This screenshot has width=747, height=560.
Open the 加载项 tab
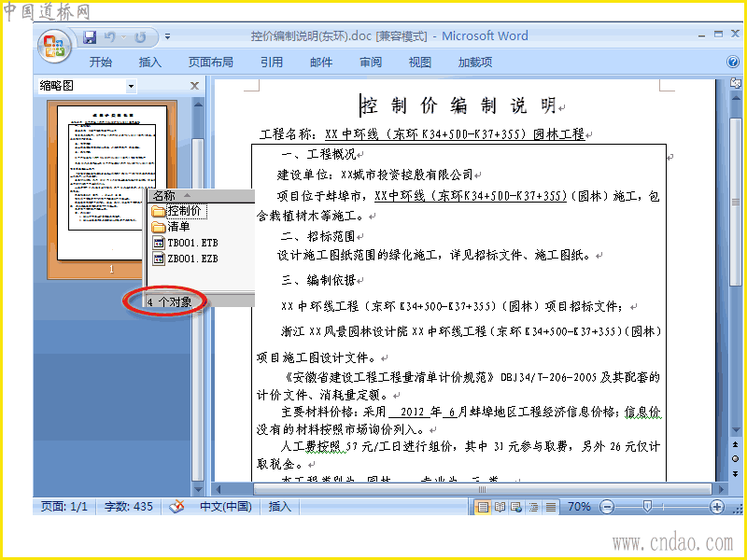[x=475, y=62]
